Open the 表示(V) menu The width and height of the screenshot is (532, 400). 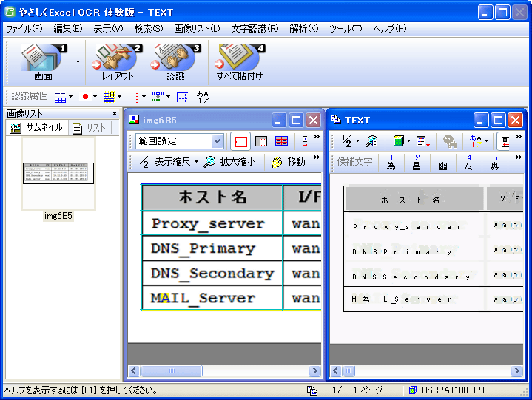pos(108,29)
